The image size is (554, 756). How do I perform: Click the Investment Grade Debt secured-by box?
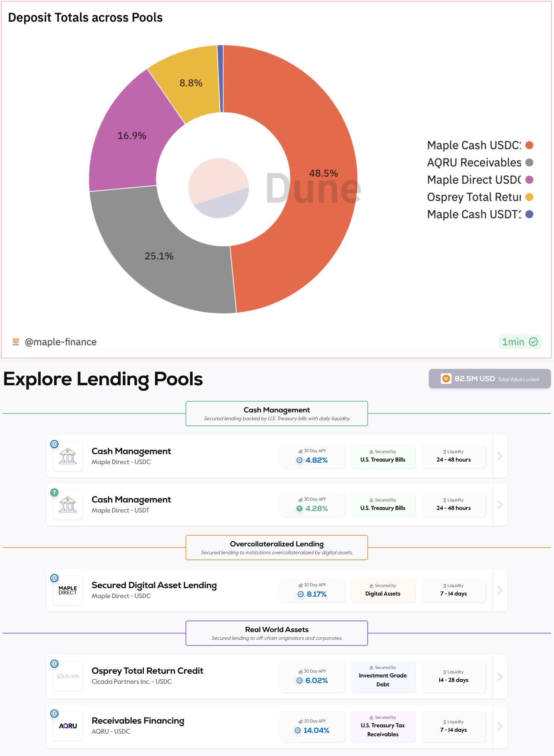coord(383,677)
